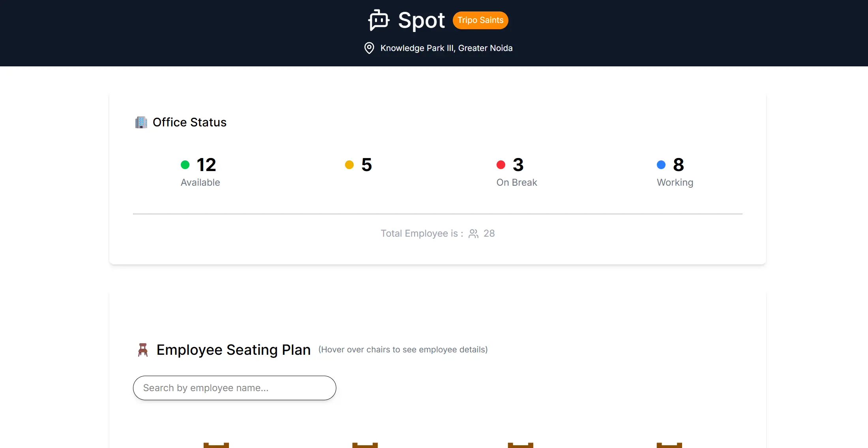Open the Knowledge Park III location link
Screen dimensions: 868x448
[446, 48]
